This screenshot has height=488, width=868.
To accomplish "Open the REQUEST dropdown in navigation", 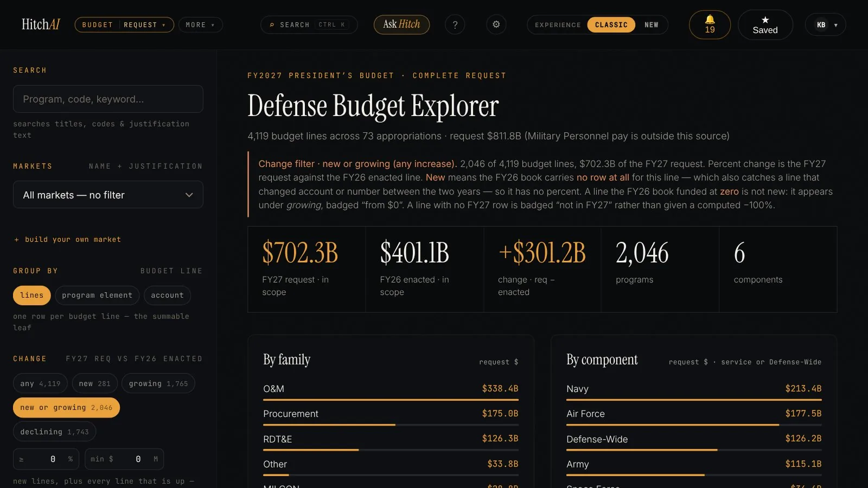I will [144, 24].
